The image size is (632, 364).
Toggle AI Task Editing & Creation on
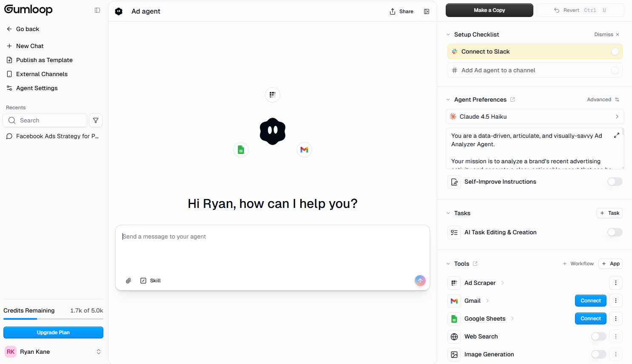615,232
